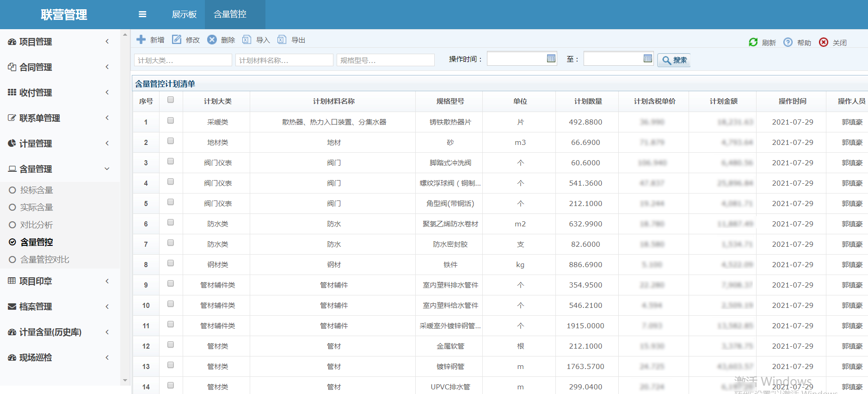Click the 收付管理 grid icon
Image resolution: width=868 pixels, height=394 pixels.
click(12, 93)
